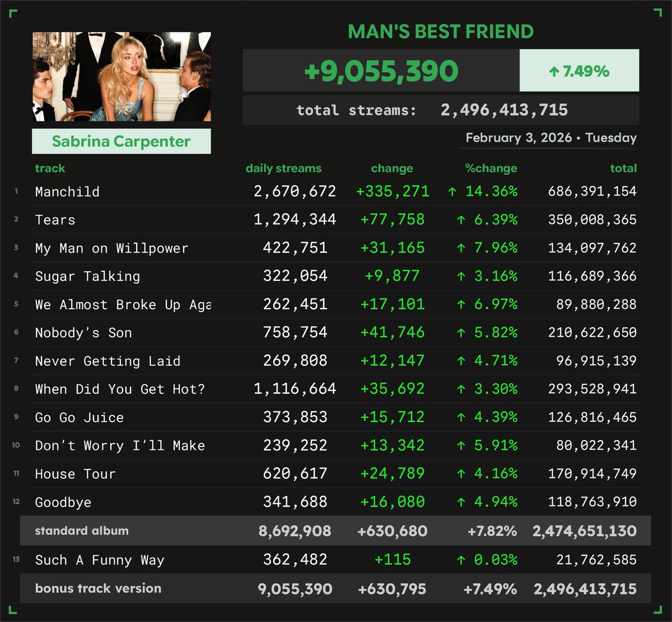
Task: Click Sugar Talking daily streams 322,054
Action: [x=295, y=276]
